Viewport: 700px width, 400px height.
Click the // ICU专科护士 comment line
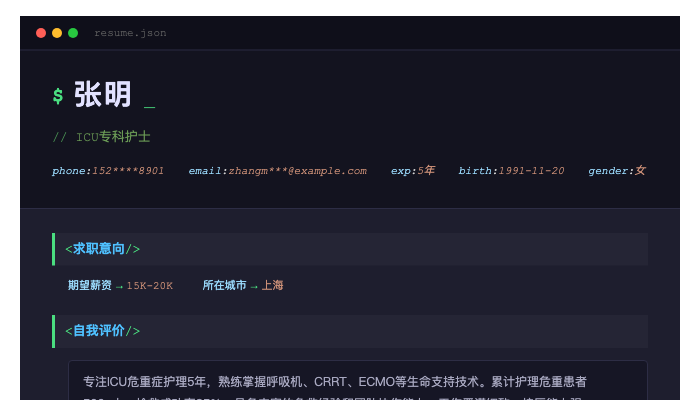point(101,137)
